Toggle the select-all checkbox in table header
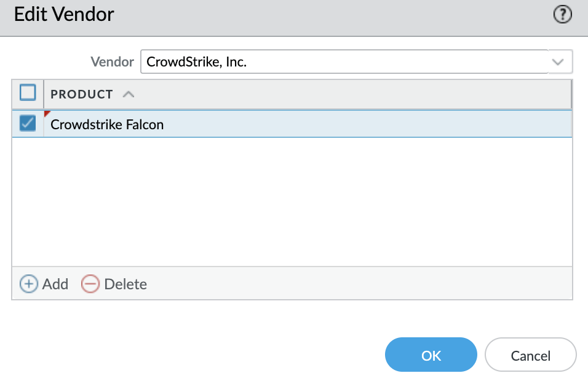The image size is (588, 389). point(28,93)
